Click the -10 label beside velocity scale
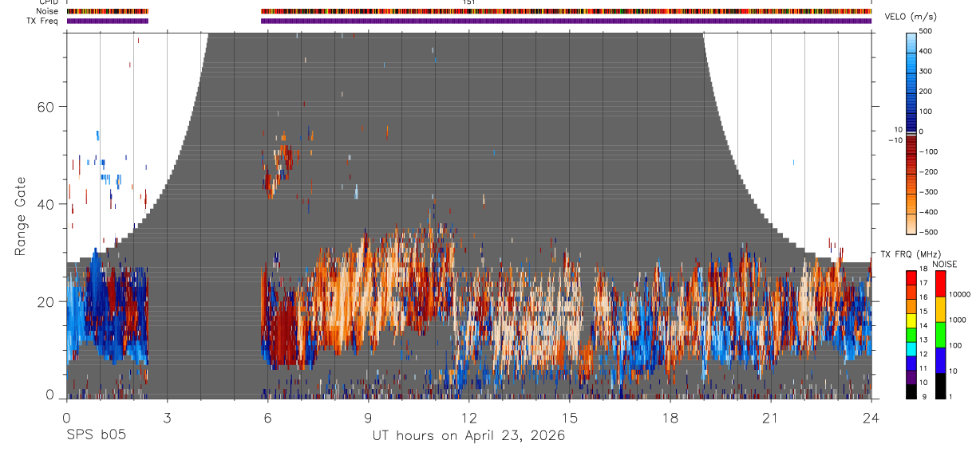 point(895,140)
